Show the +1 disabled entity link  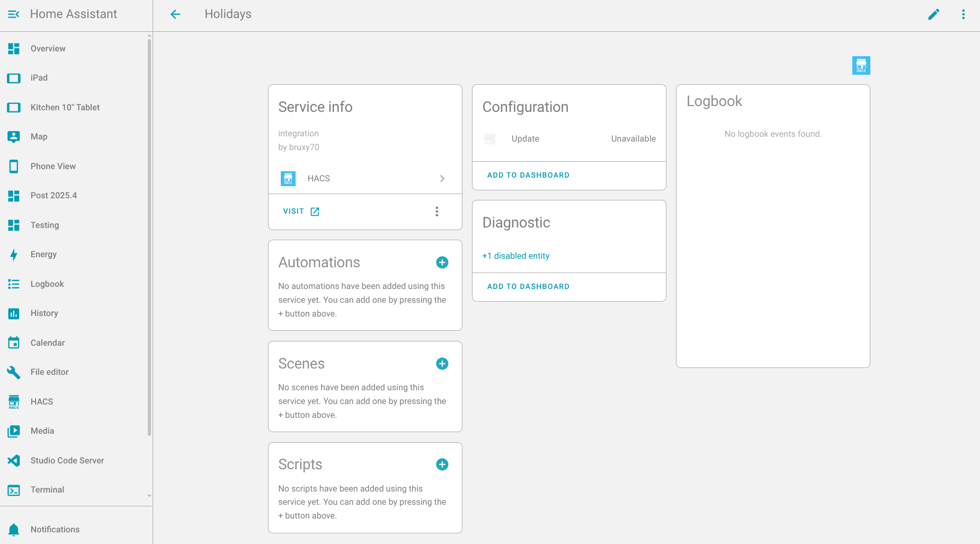coord(515,256)
